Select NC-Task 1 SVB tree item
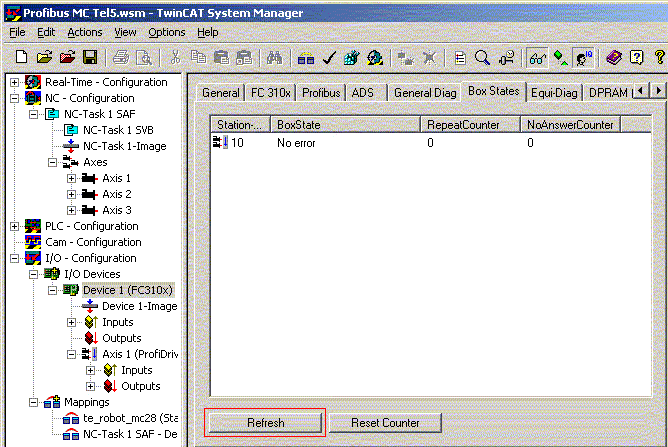Image resolution: width=668 pixels, height=447 pixels. coord(118,130)
